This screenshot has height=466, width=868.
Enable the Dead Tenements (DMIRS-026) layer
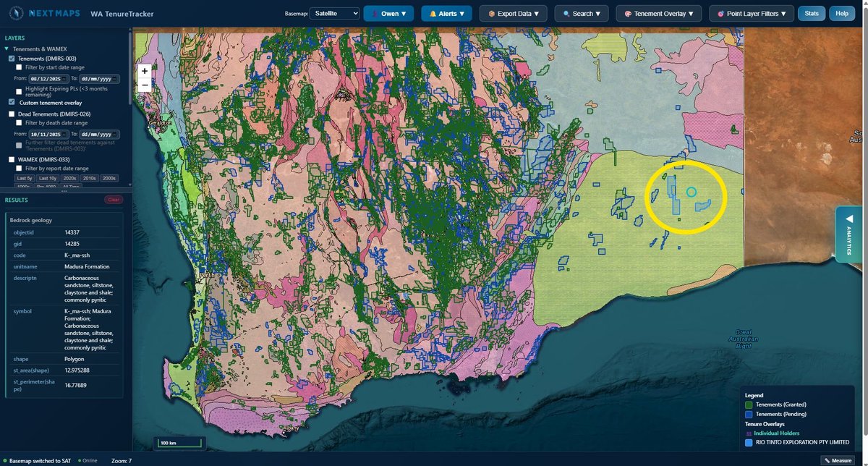(x=12, y=114)
